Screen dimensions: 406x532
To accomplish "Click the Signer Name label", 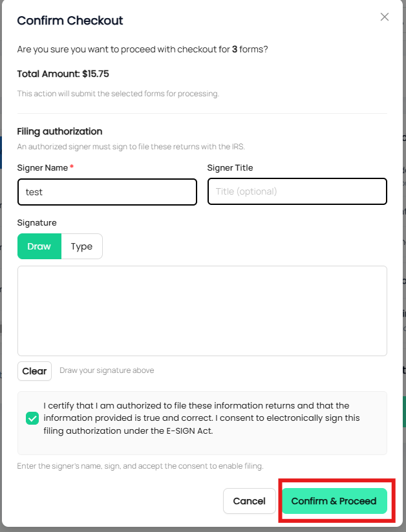I will tap(43, 167).
